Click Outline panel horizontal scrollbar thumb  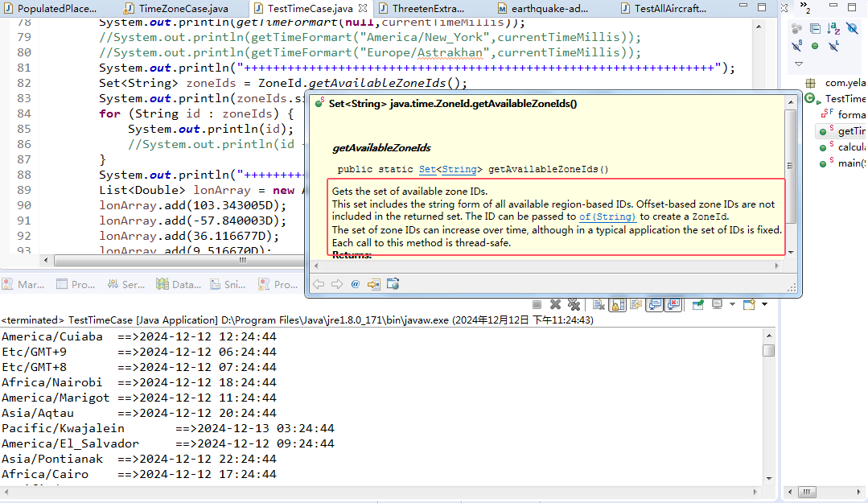808,492
